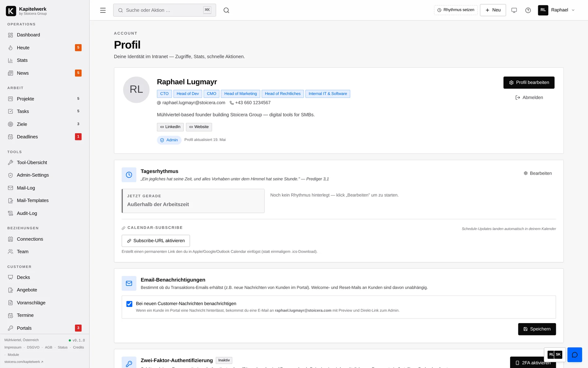Click the Audit-Log scroll icon

coord(11,213)
